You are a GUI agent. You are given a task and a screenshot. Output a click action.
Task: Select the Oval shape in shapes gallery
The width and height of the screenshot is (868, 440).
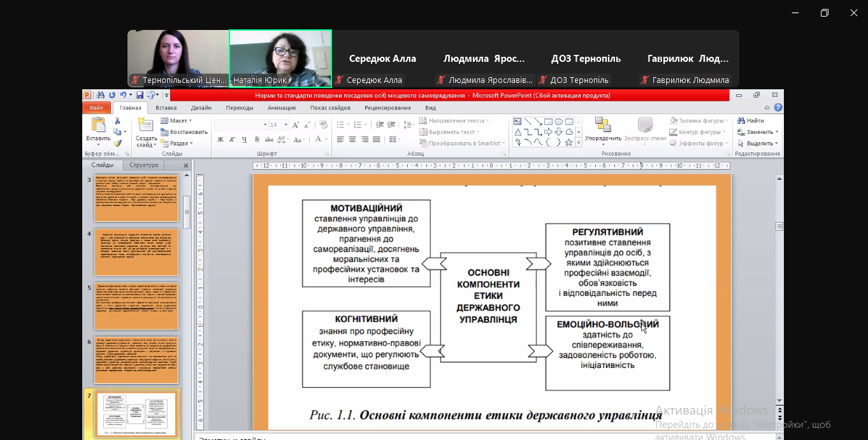[558, 121]
